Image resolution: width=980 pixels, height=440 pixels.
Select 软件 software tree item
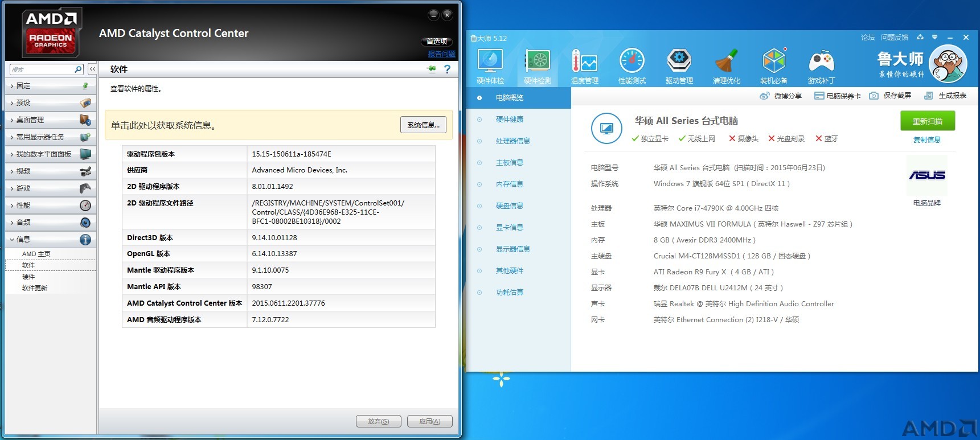28,265
